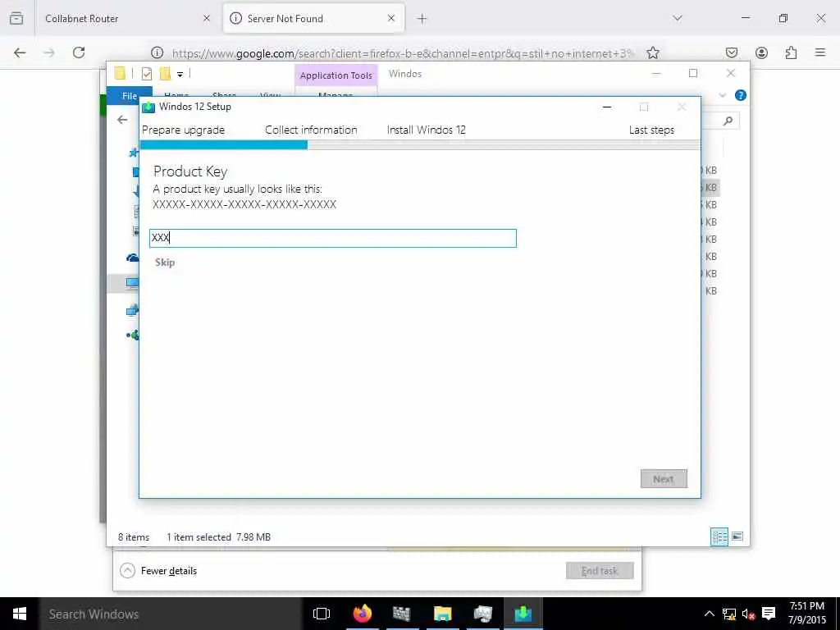Screen dimensions: 840x630
Task: Switch Explorer to large icons view
Action: [737, 536]
